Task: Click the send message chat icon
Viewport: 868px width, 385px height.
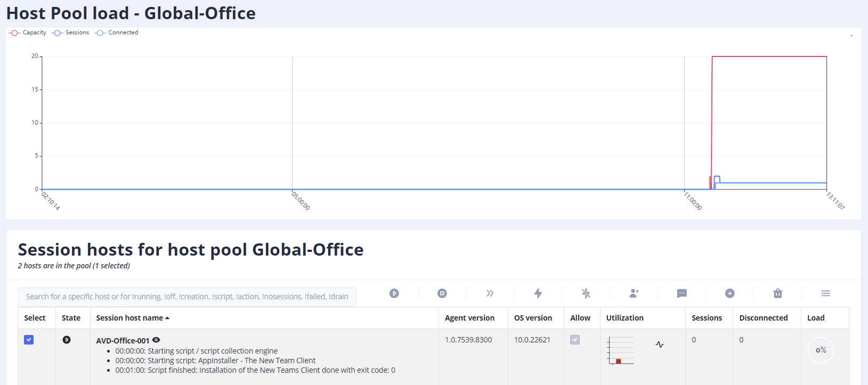Action: 682,293
